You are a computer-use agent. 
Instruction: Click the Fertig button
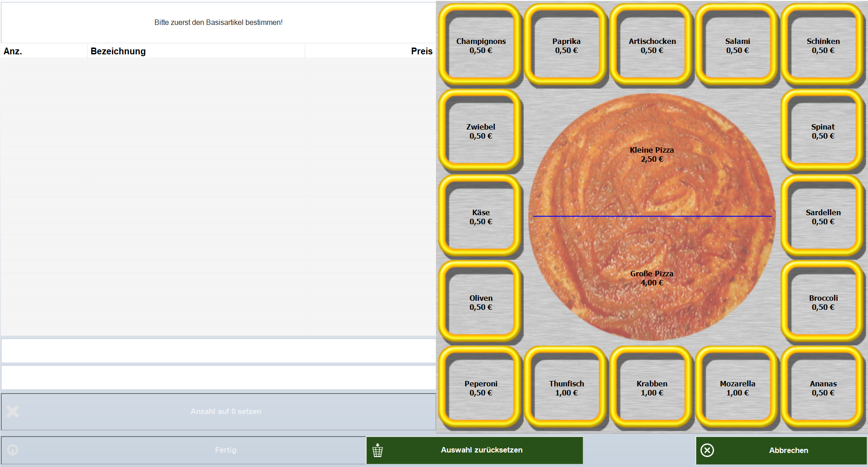click(183, 450)
